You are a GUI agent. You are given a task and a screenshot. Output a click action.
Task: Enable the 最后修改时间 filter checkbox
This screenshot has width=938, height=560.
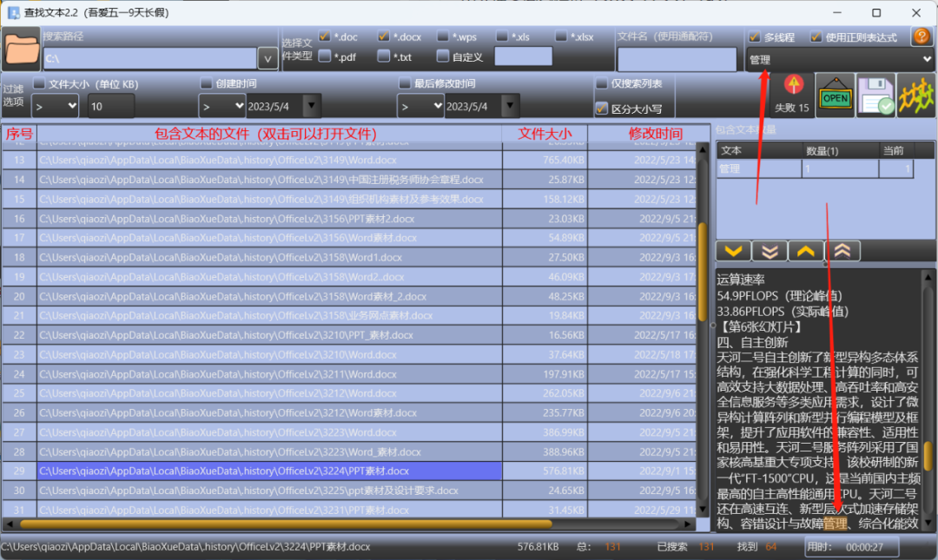coord(405,83)
